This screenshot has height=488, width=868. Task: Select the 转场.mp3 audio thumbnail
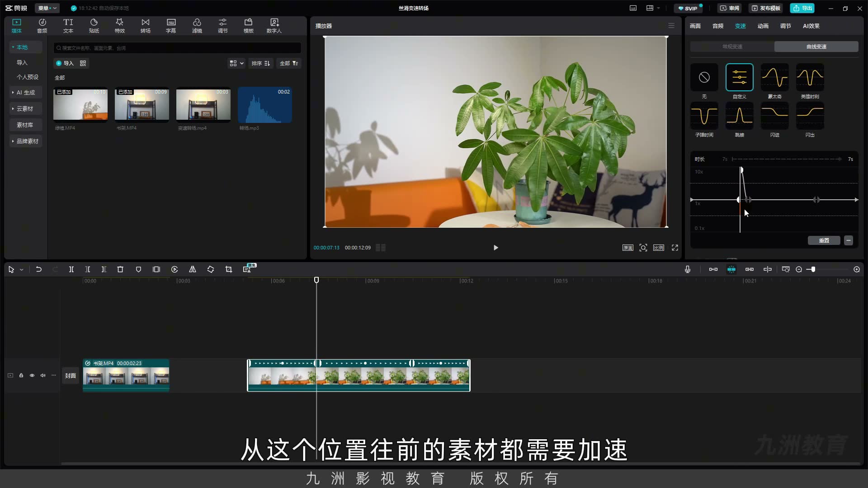tap(265, 105)
